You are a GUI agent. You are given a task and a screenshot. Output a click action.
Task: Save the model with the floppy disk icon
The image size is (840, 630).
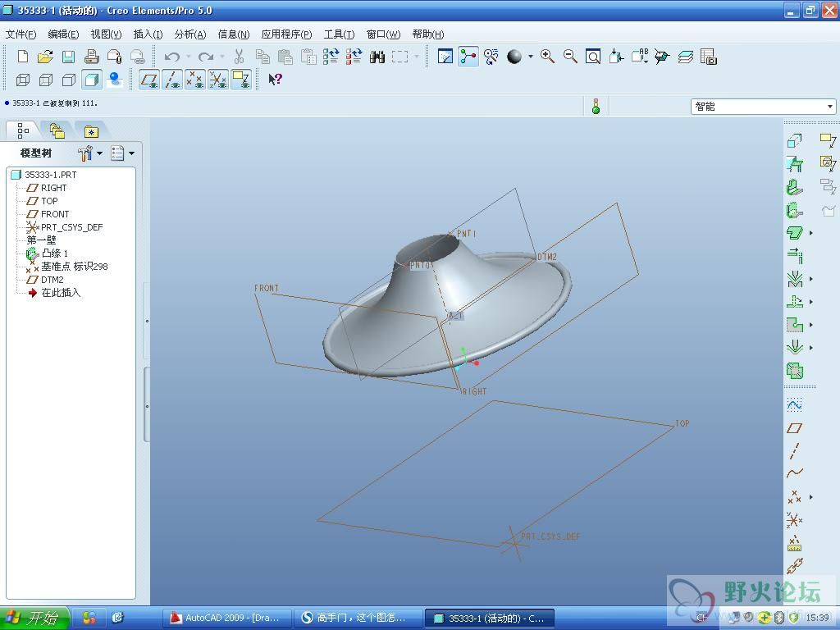click(x=68, y=57)
